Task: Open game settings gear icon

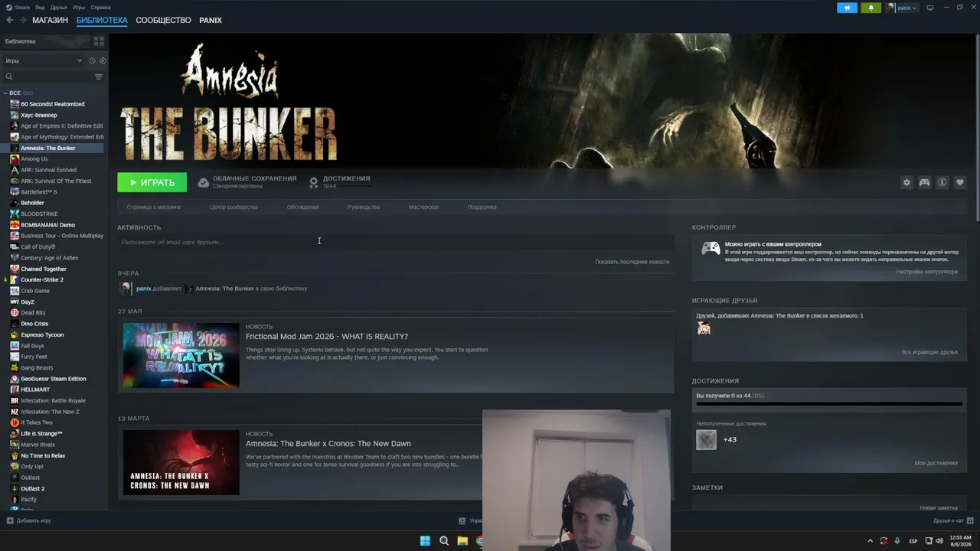Action: pyautogui.click(x=906, y=182)
